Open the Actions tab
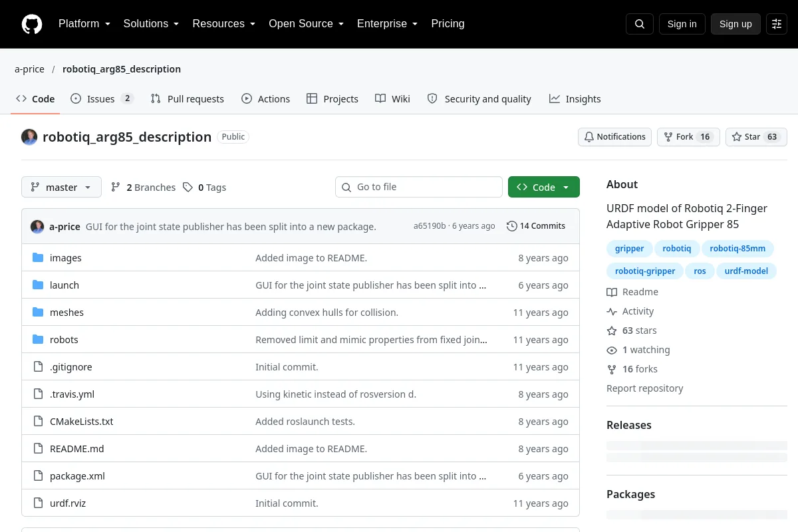The width and height of the screenshot is (798, 532). 265,99
